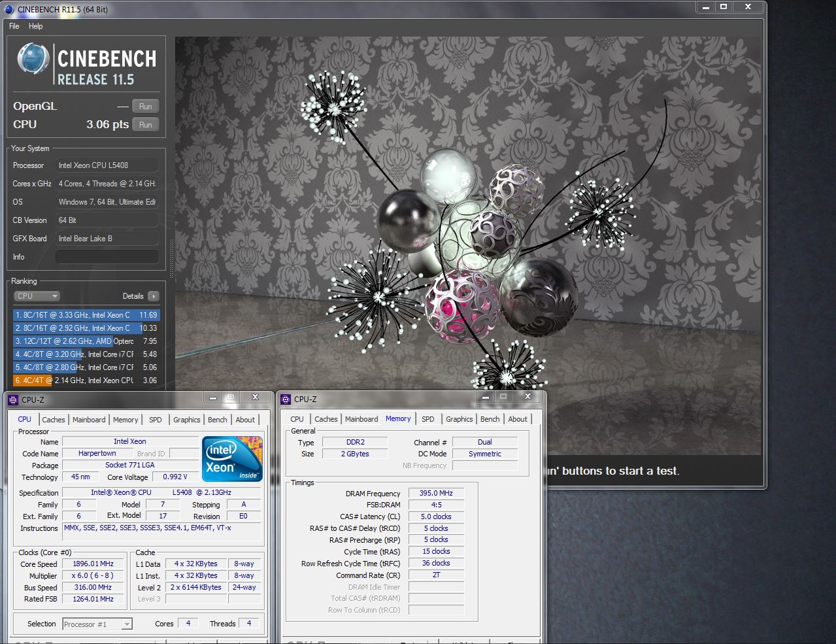836x644 pixels.
Task: Click the Cores count field showing 4
Action: pos(188,623)
